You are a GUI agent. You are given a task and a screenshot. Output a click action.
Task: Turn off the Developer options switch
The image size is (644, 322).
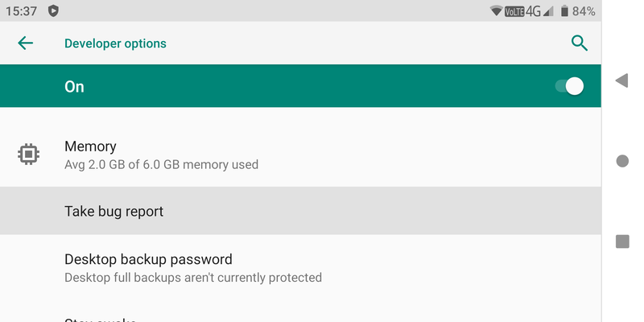(569, 86)
